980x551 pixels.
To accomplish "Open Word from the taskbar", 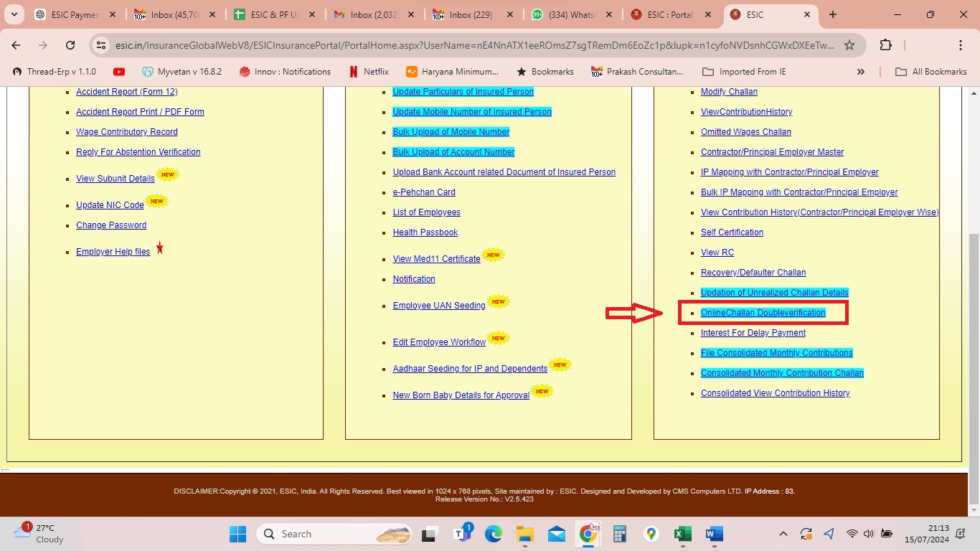I will (x=714, y=534).
